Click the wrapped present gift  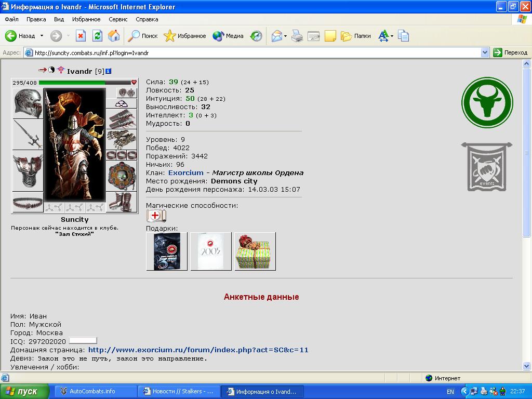click(x=255, y=251)
